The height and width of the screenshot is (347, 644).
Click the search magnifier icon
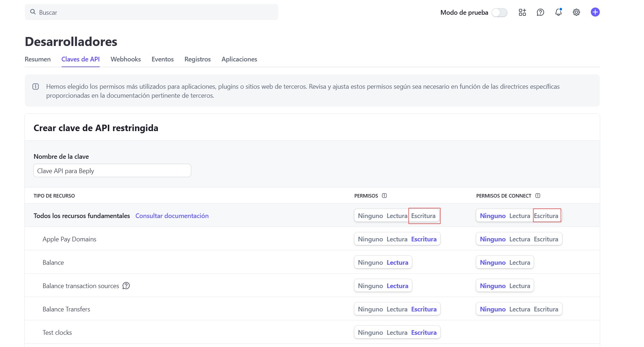click(33, 12)
